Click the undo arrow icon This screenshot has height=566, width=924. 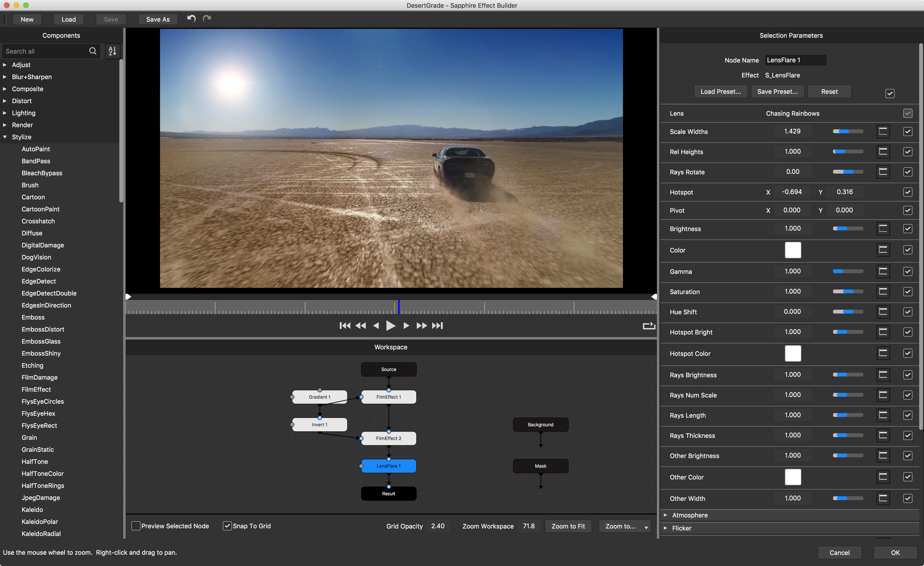pyautogui.click(x=191, y=19)
